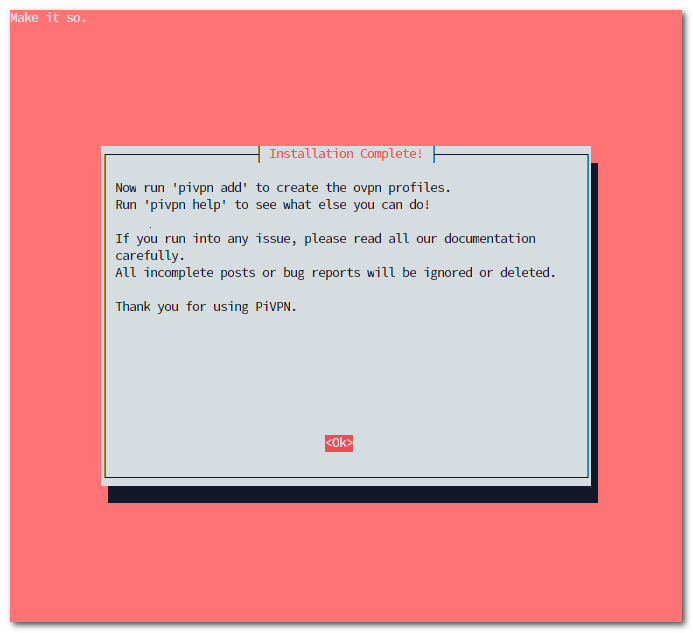Confirm the dialog with the Ok button
693x633 pixels.
tap(339, 442)
